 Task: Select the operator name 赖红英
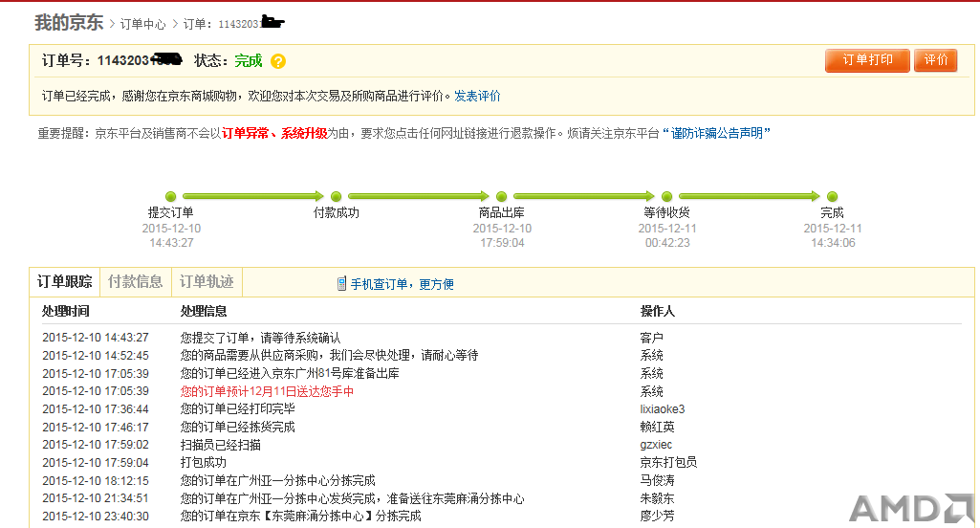[657, 428]
